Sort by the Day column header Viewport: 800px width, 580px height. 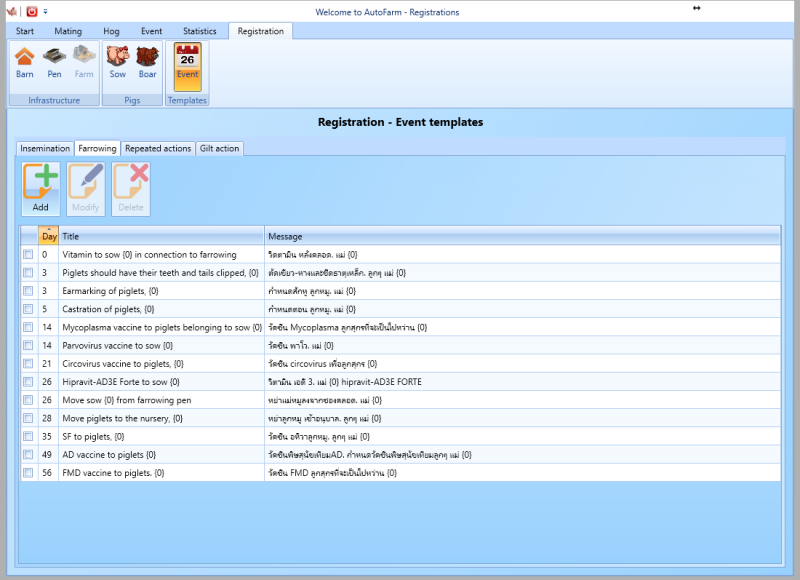click(x=49, y=237)
